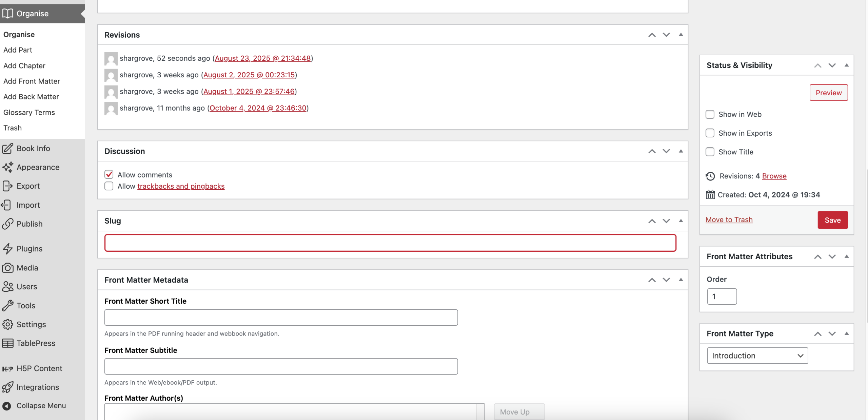Open the TablePress table icon
The height and width of the screenshot is (420, 868).
7,343
